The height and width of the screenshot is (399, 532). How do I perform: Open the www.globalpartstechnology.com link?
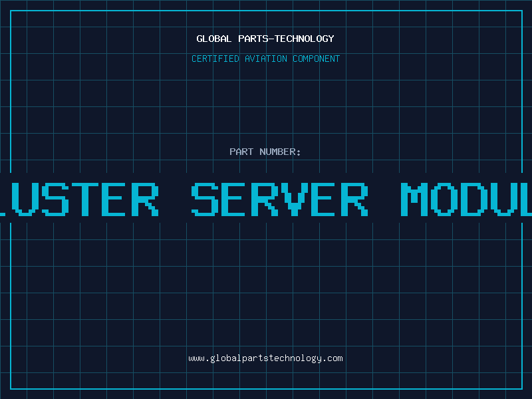click(x=265, y=358)
